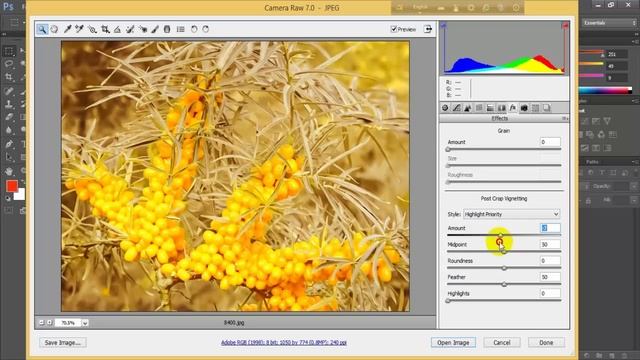Select Photoshop Lasso tool

[9, 64]
